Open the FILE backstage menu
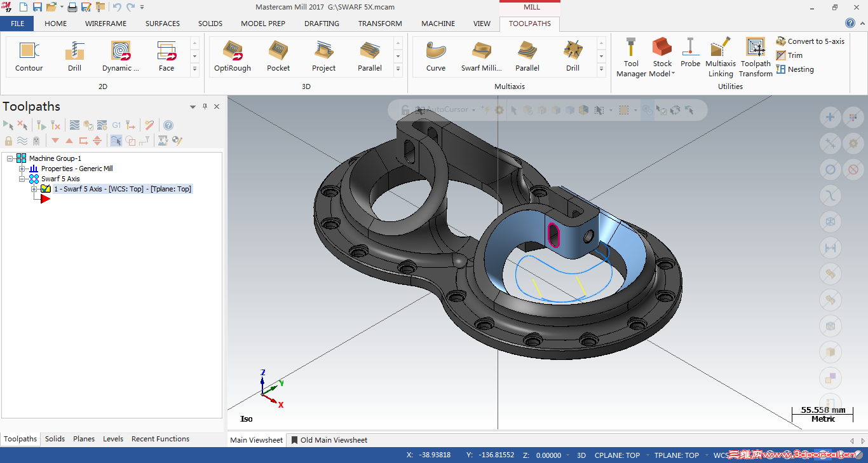868x463 pixels. pyautogui.click(x=17, y=24)
